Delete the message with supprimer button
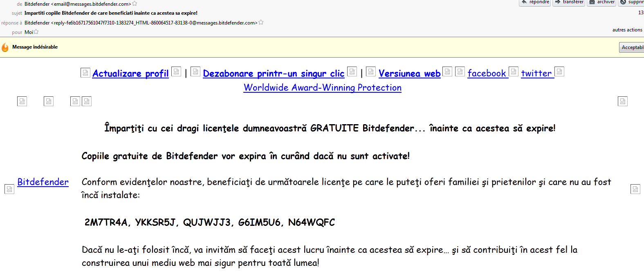The width and height of the screenshot is (644, 272). coord(631,2)
